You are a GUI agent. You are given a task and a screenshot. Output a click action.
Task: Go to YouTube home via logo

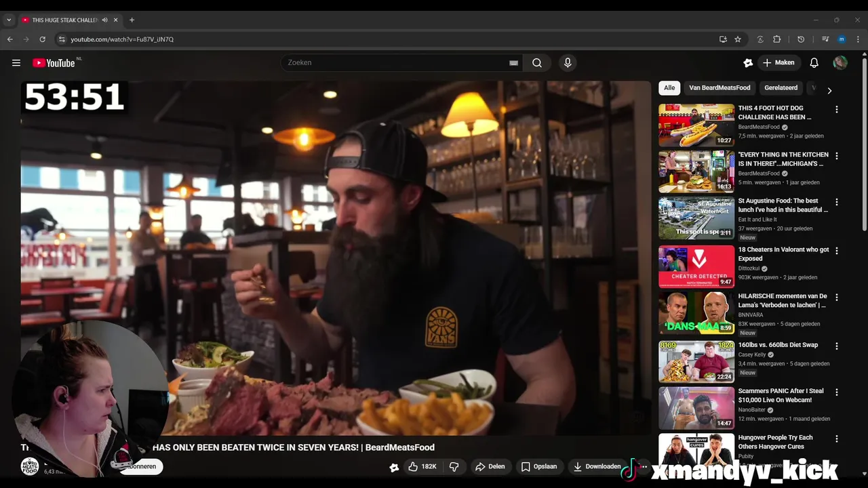[x=54, y=62]
